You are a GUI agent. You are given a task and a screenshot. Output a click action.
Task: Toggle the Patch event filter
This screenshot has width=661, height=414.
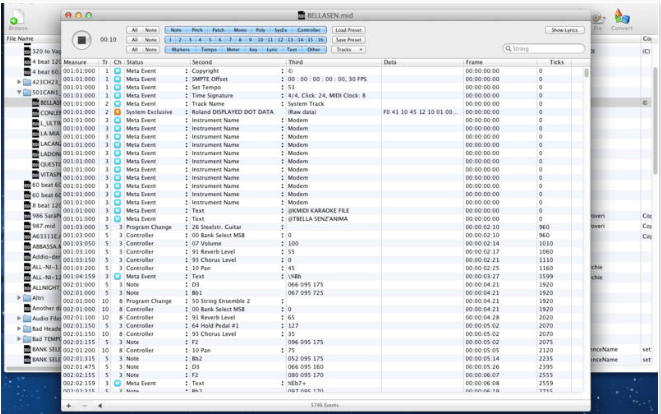coord(218,30)
